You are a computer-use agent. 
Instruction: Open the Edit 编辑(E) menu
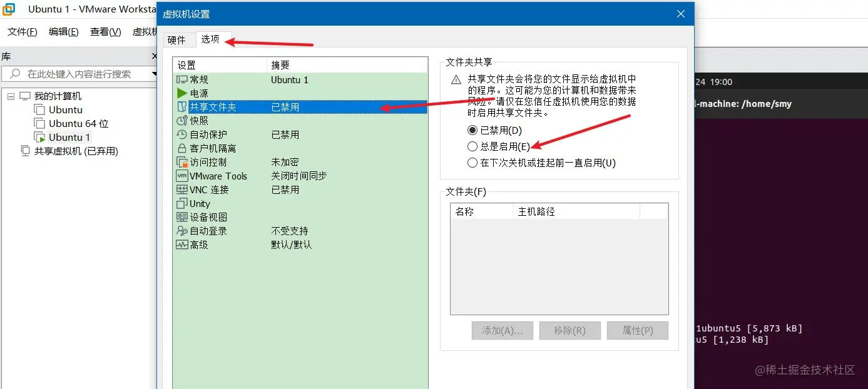(64, 32)
